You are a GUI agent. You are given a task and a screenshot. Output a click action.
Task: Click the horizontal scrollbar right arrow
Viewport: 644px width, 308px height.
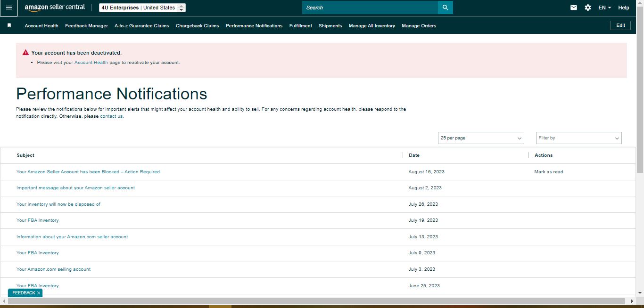(x=632, y=300)
